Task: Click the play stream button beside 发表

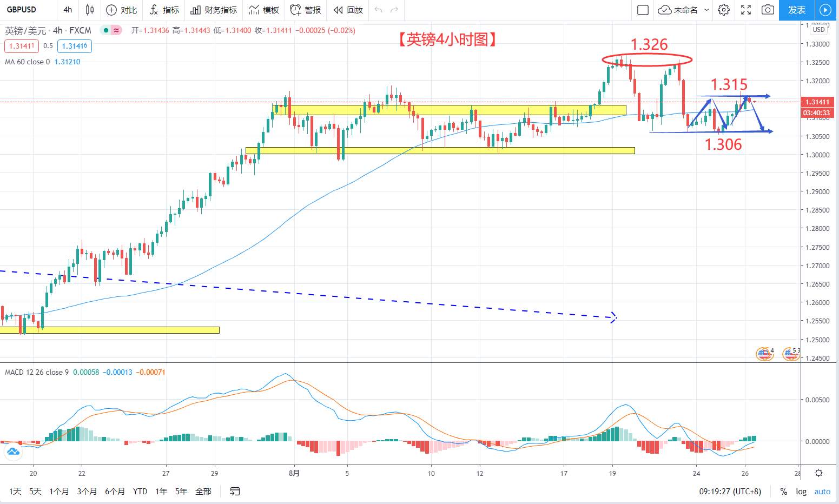Action: [x=825, y=10]
